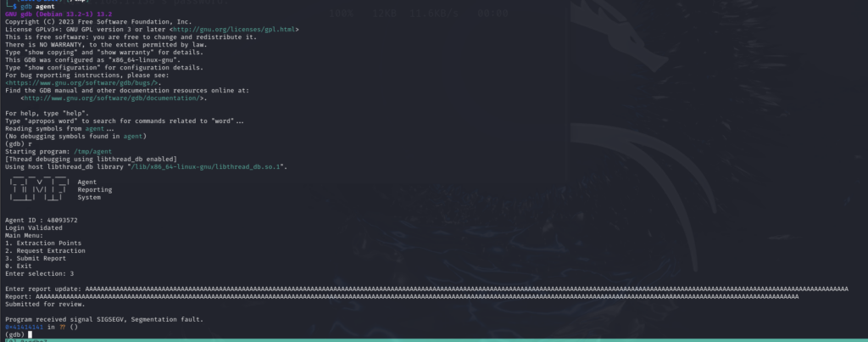Click the 'Login Validated' line
The height and width of the screenshot is (342, 868).
click(x=34, y=227)
